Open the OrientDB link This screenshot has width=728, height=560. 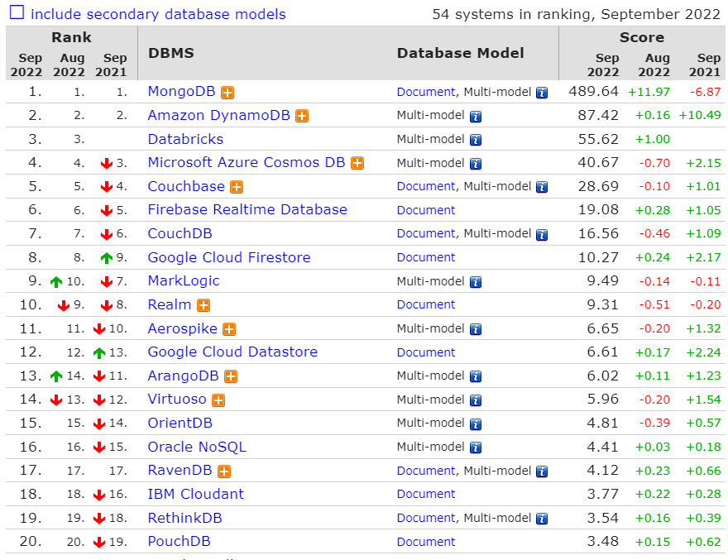(x=180, y=423)
